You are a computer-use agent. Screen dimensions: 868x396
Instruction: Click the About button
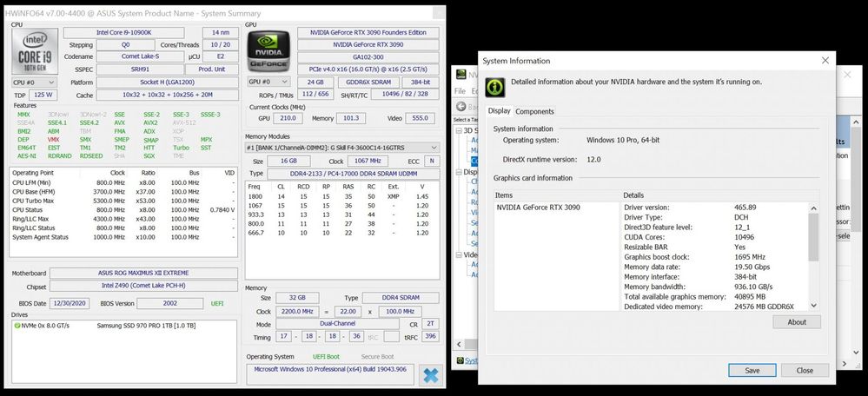point(797,322)
